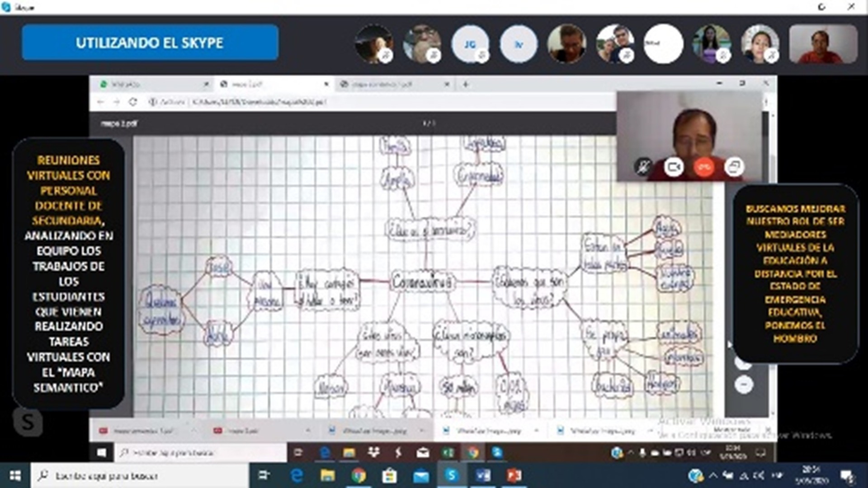
Task: Open the Action Center notifications icon
Action: point(847,475)
